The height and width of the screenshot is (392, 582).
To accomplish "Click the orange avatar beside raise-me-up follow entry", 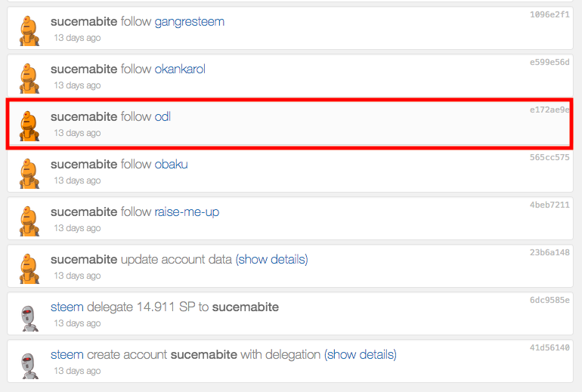I will pyautogui.click(x=28, y=220).
